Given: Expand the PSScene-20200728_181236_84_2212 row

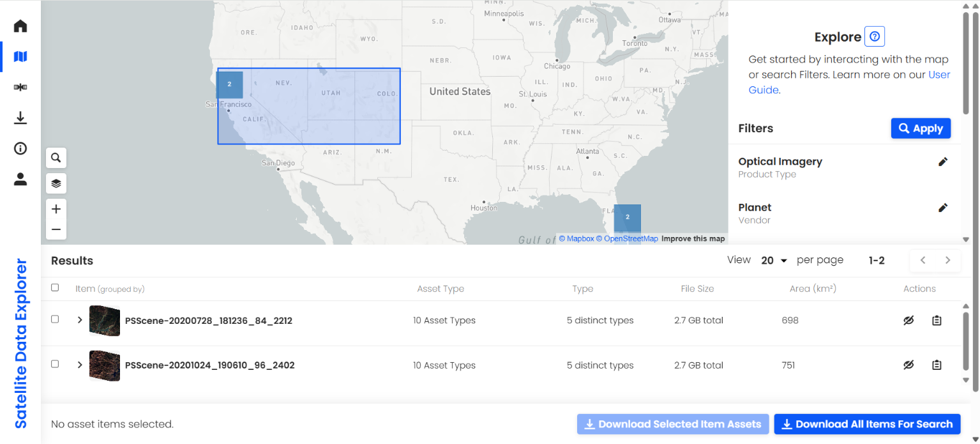Looking at the screenshot, I should (80, 320).
